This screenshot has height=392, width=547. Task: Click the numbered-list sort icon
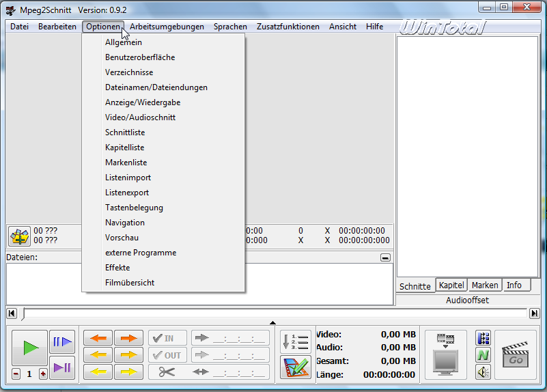(296, 341)
